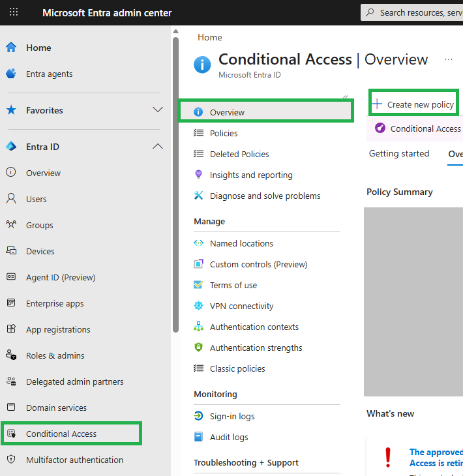Click the Agent ID (Preview) icon
This screenshot has width=463, height=476.
(x=11, y=277)
